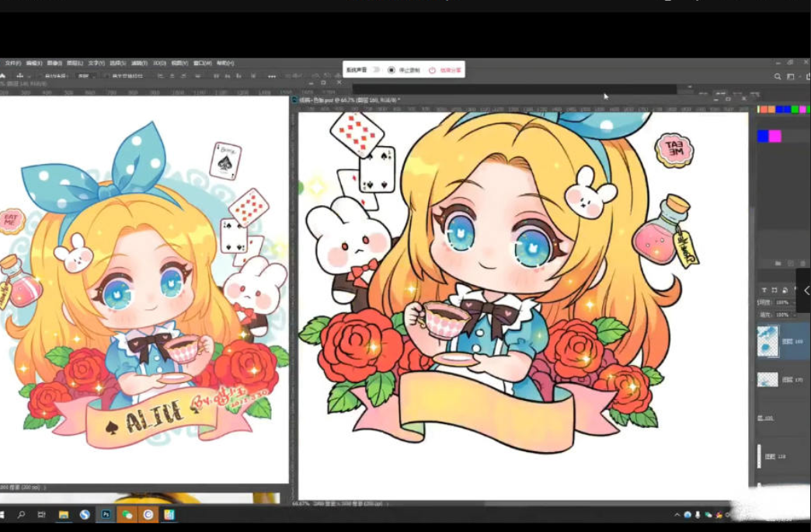
Task: Click the right document tab title
Action: pos(350,99)
